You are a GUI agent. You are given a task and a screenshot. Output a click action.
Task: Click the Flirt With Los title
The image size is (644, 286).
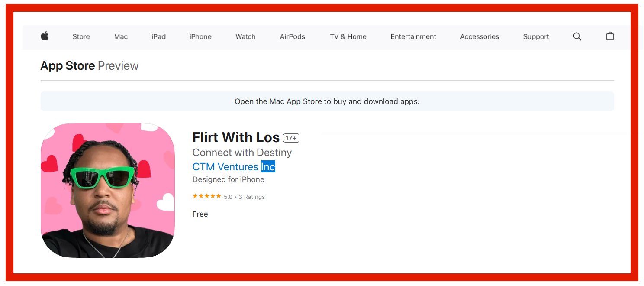pyautogui.click(x=236, y=137)
